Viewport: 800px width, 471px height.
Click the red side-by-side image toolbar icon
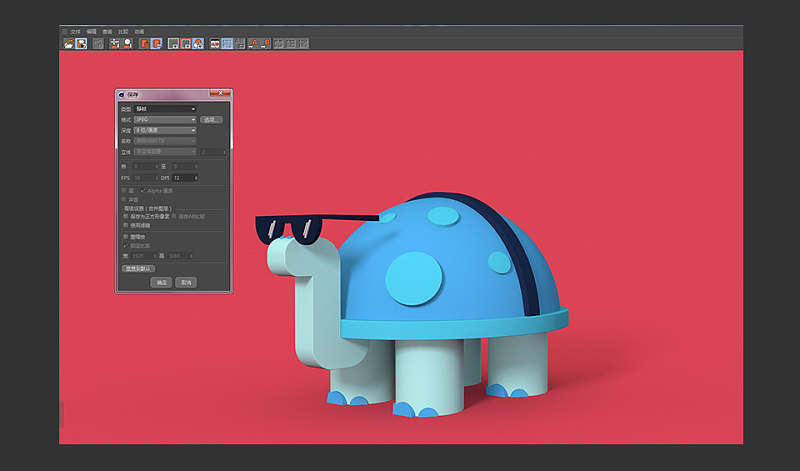(x=214, y=44)
